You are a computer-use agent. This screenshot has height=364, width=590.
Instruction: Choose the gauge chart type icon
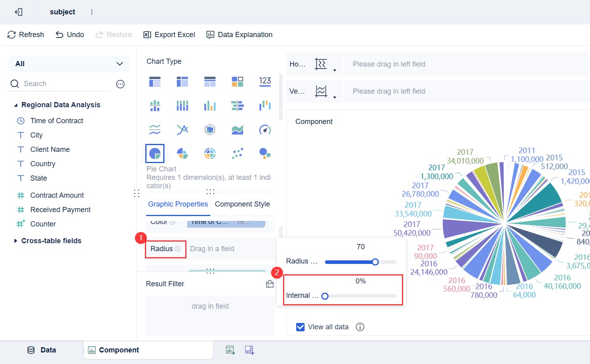[x=265, y=130]
